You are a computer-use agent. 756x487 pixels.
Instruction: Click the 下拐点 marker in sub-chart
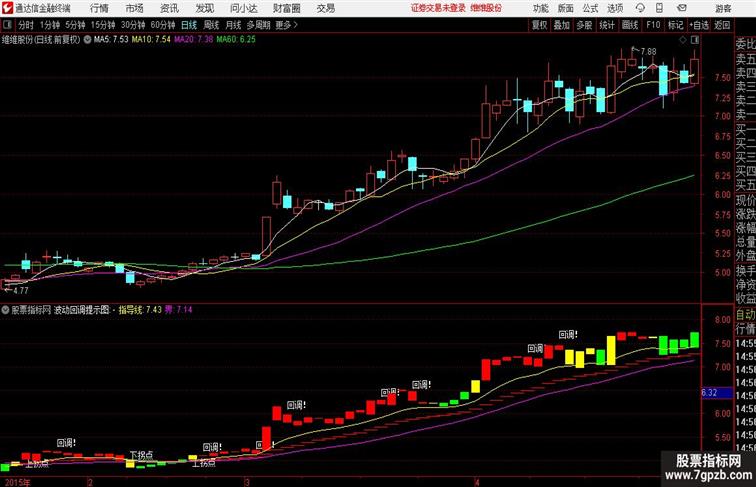click(x=141, y=454)
